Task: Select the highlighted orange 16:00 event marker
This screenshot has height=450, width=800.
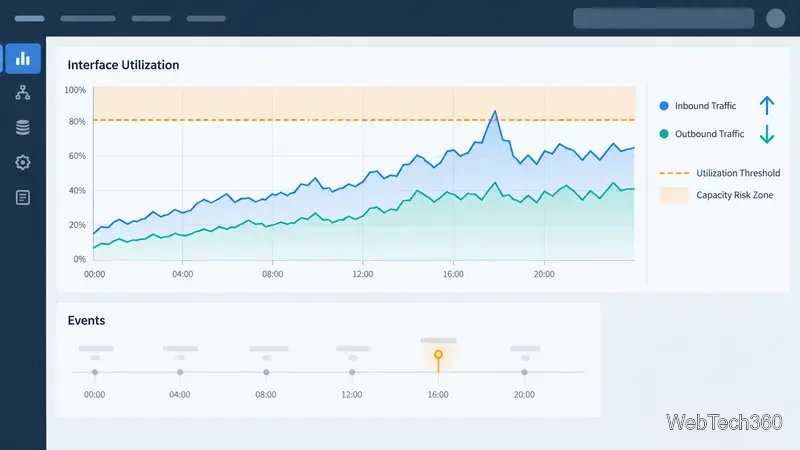Action: [438, 355]
